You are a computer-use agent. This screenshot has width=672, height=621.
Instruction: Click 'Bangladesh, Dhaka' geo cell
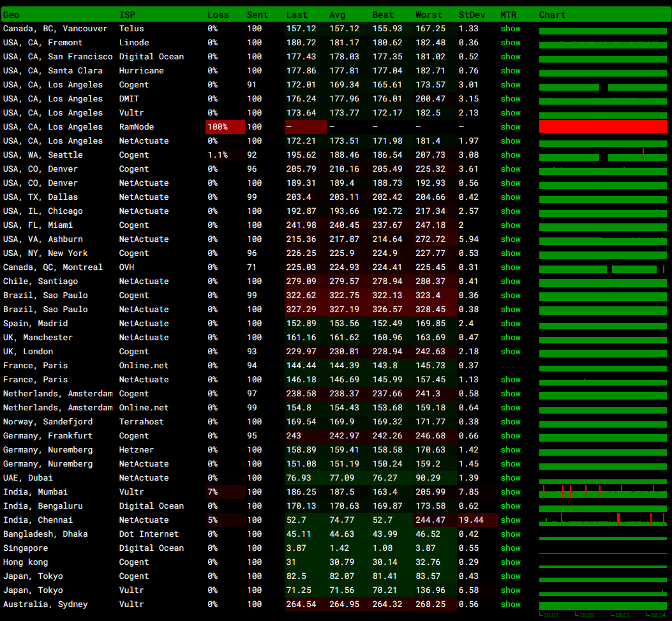[x=45, y=534]
